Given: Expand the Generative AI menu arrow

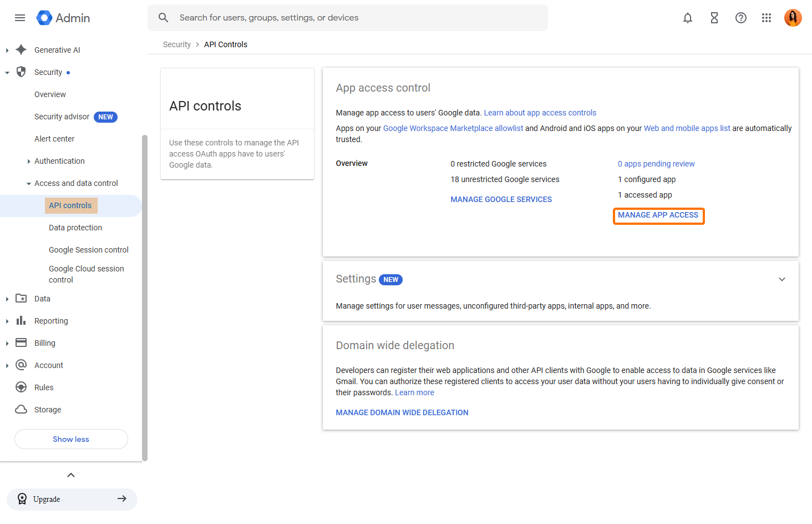Looking at the screenshot, I should tap(7, 51).
